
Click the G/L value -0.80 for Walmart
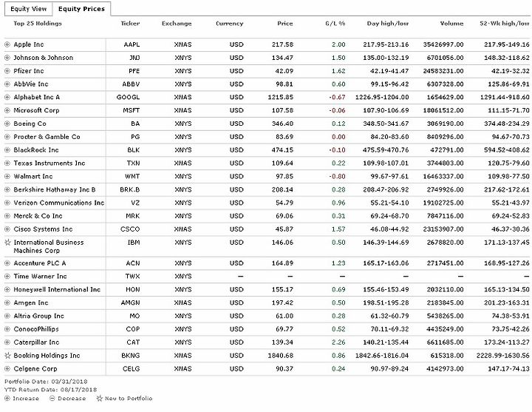click(337, 176)
